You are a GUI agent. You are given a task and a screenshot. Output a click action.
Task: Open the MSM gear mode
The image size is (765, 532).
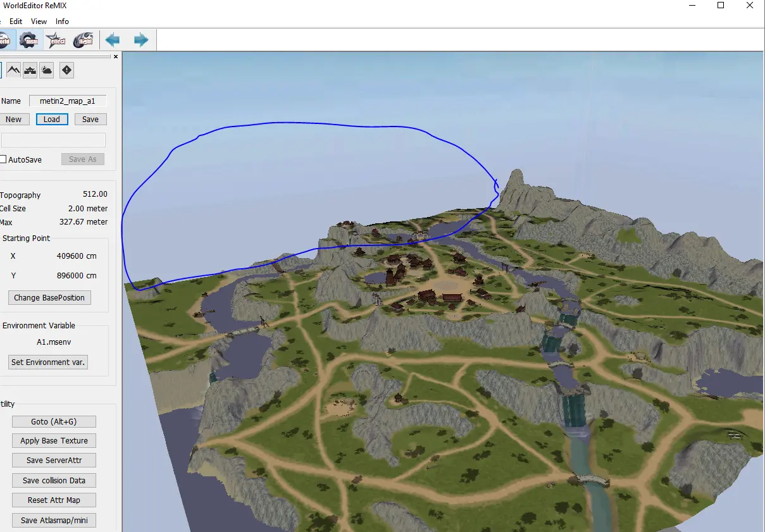click(x=28, y=40)
